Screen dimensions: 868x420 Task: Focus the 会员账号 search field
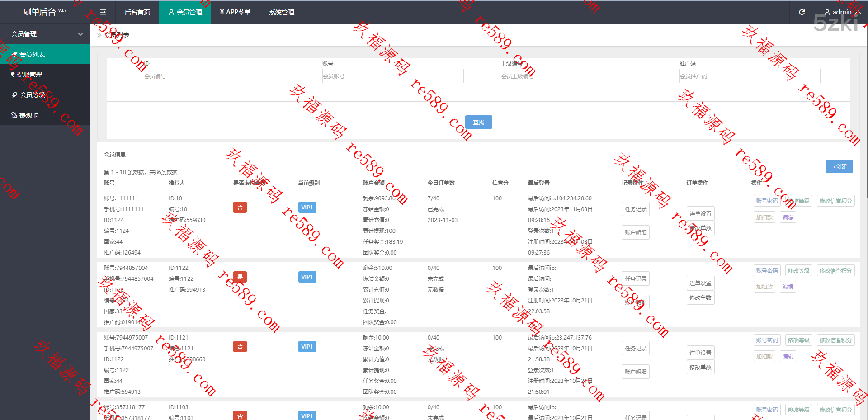pyautogui.click(x=392, y=76)
